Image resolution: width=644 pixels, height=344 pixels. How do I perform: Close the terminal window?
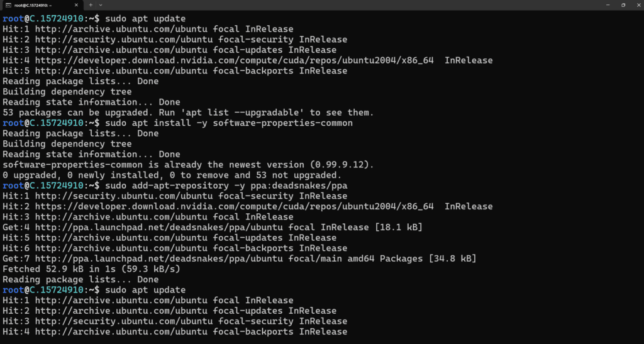point(637,5)
